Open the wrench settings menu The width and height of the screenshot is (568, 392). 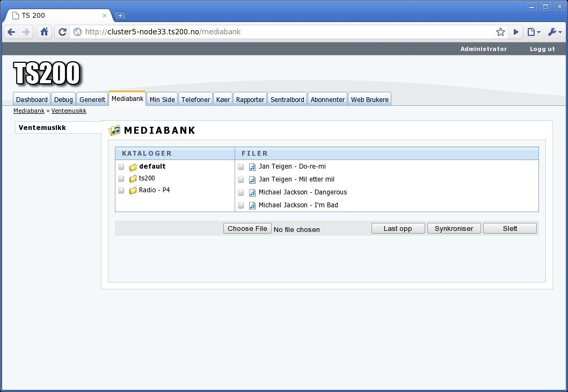[x=555, y=32]
